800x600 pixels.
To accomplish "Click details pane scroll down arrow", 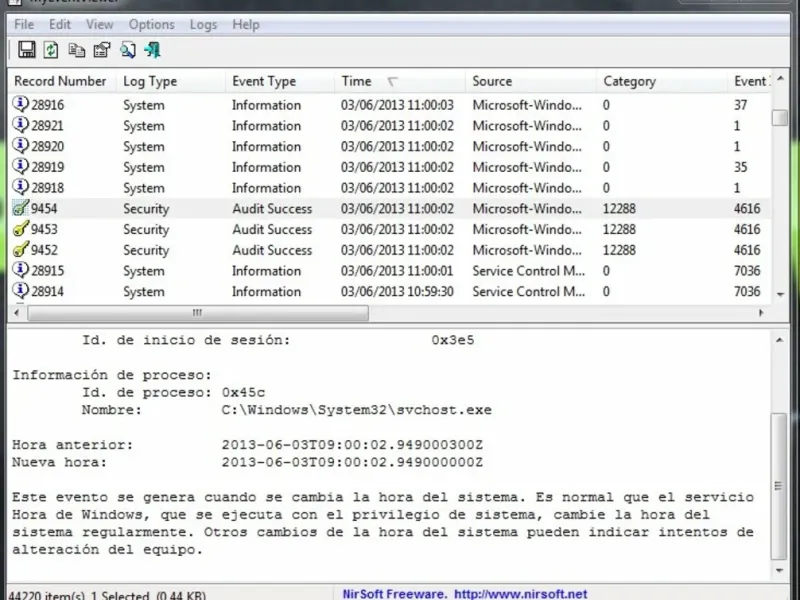I will pos(779,570).
